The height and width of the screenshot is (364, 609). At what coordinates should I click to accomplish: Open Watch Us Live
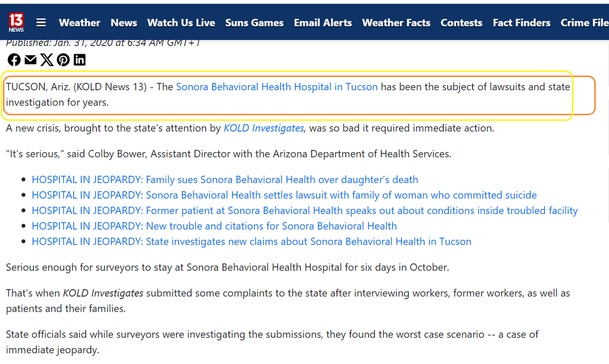pos(181,23)
